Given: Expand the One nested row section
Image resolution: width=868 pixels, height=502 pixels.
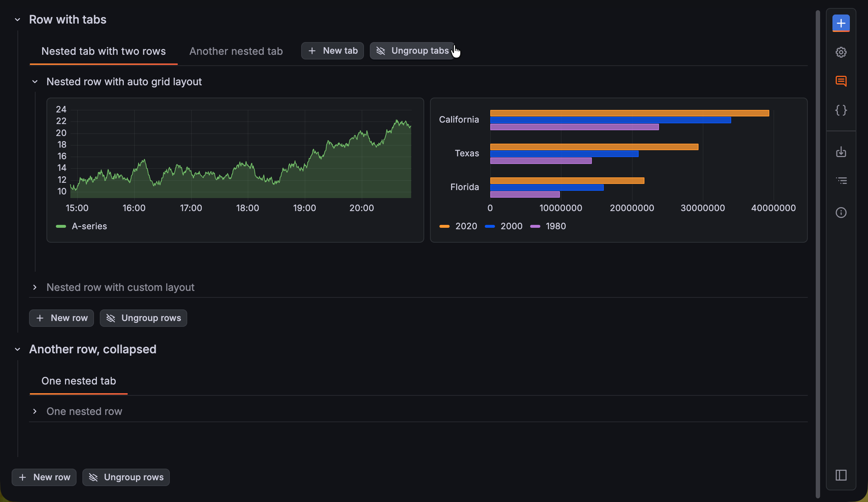Looking at the screenshot, I should click(84, 411).
